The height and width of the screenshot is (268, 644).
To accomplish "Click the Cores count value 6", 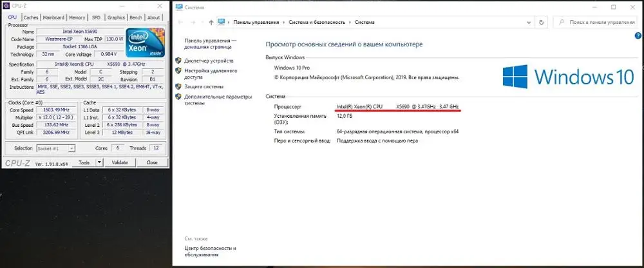I will pos(117,148).
